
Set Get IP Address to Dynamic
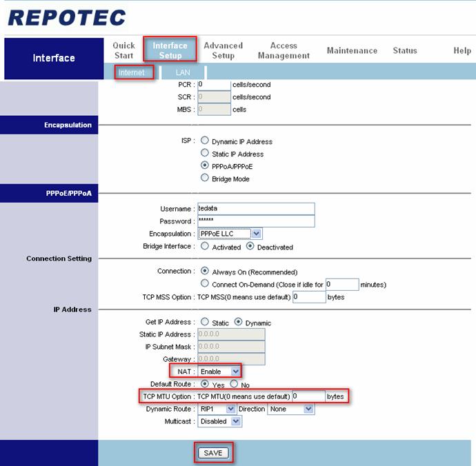(x=238, y=322)
